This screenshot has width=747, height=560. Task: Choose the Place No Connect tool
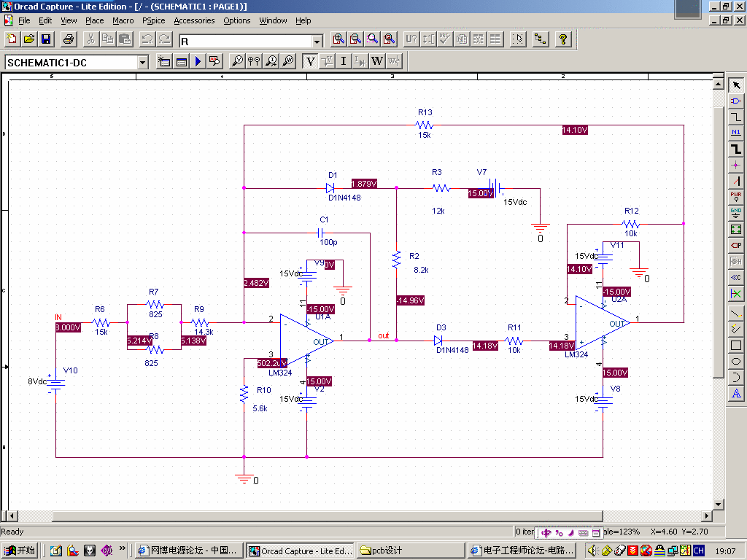click(736, 294)
